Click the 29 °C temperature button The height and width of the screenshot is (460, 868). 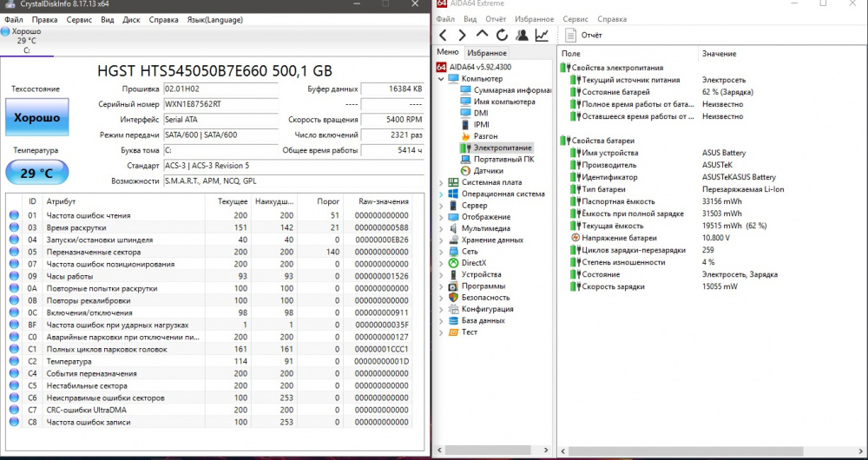[37, 173]
